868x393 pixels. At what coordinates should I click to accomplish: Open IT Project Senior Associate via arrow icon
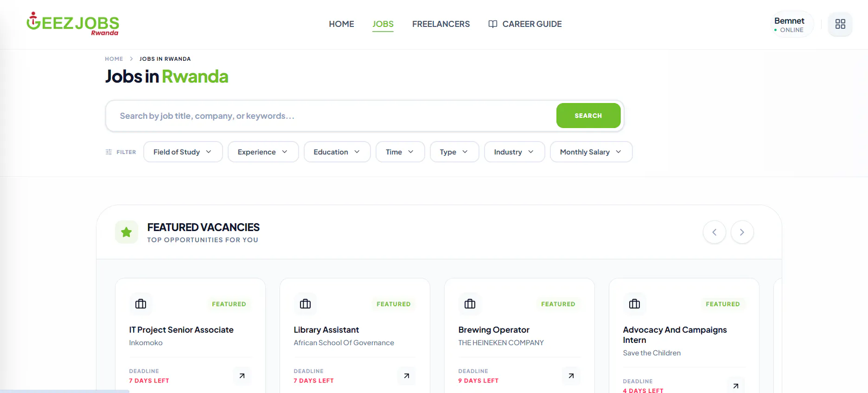click(x=242, y=376)
